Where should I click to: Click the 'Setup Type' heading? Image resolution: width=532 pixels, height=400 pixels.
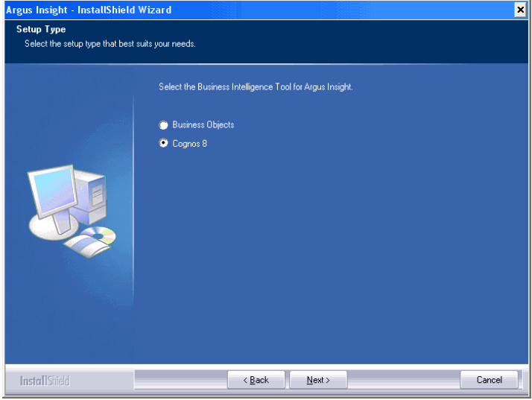[x=41, y=30]
